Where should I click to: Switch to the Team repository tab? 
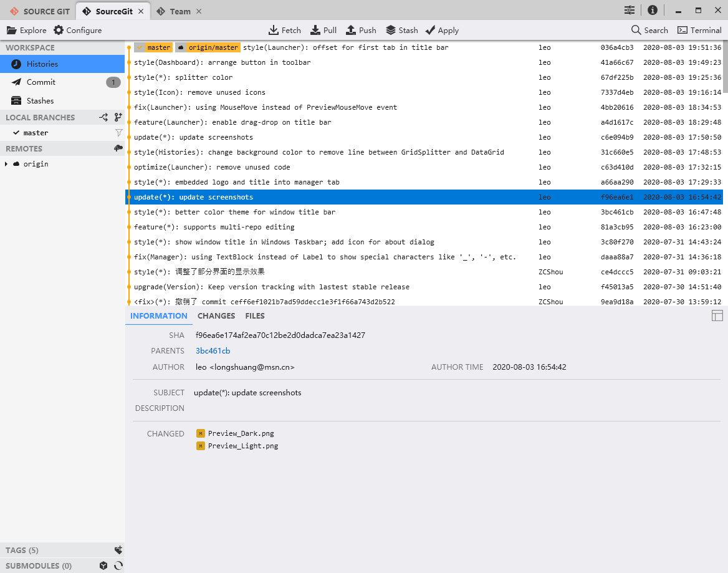(180, 11)
